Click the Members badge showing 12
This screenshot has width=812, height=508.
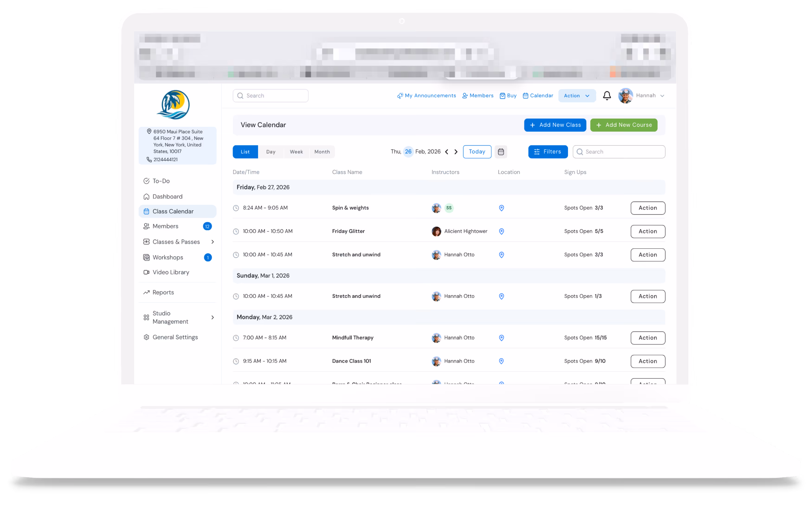coord(207,226)
